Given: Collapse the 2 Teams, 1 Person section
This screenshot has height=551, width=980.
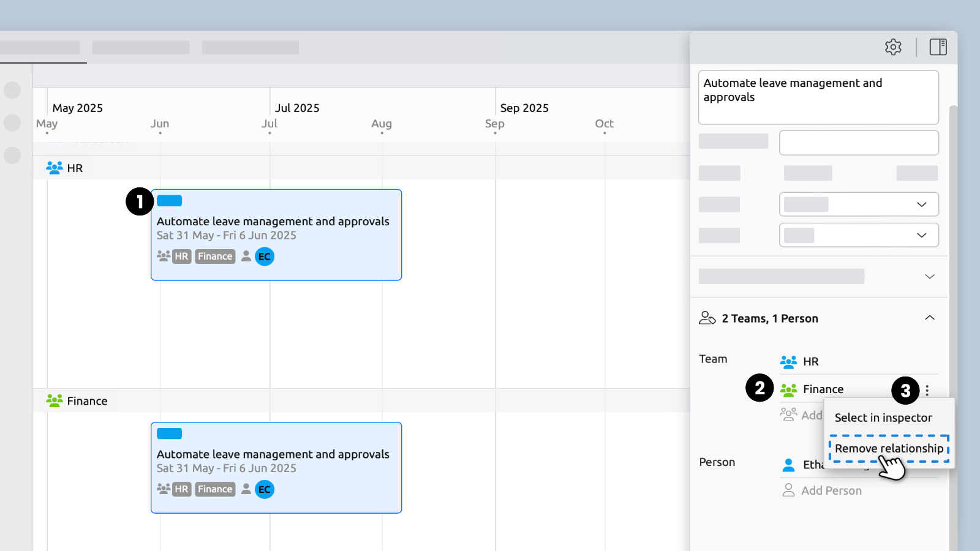Looking at the screenshot, I should click(929, 318).
